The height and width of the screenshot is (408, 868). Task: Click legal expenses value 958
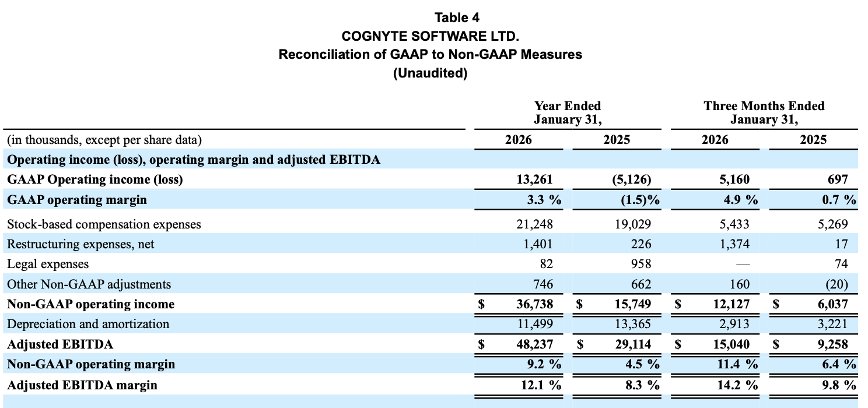(x=642, y=264)
